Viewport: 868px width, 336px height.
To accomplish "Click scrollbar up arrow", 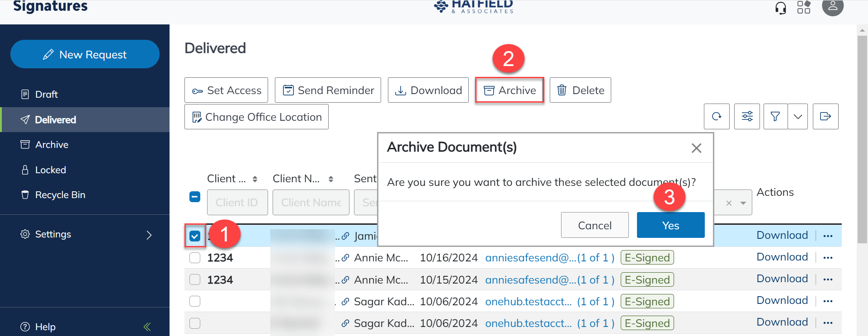I will pyautogui.click(x=862, y=30).
